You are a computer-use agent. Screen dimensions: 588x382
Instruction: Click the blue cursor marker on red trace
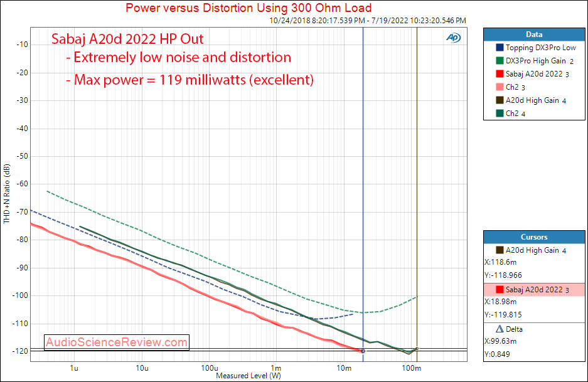tap(363, 351)
